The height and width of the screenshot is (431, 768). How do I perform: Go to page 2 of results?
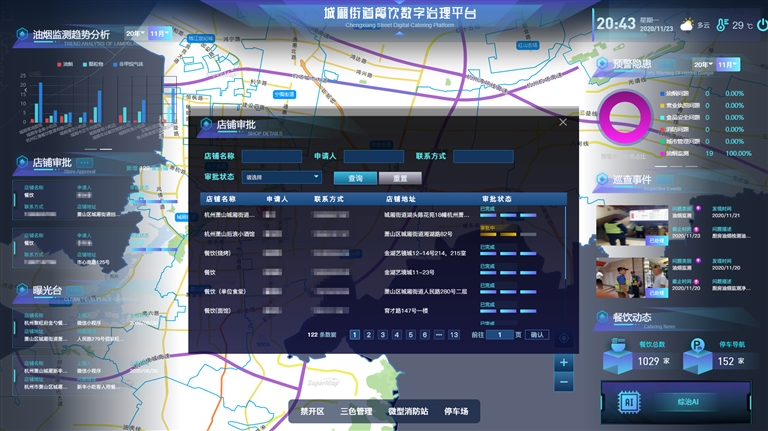coord(369,335)
